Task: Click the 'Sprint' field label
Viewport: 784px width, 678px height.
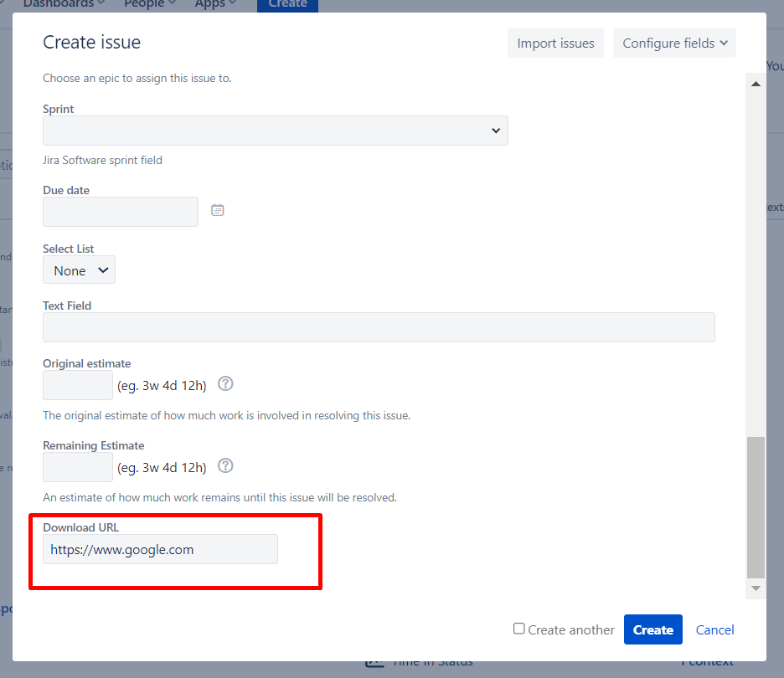Action: pos(59,109)
